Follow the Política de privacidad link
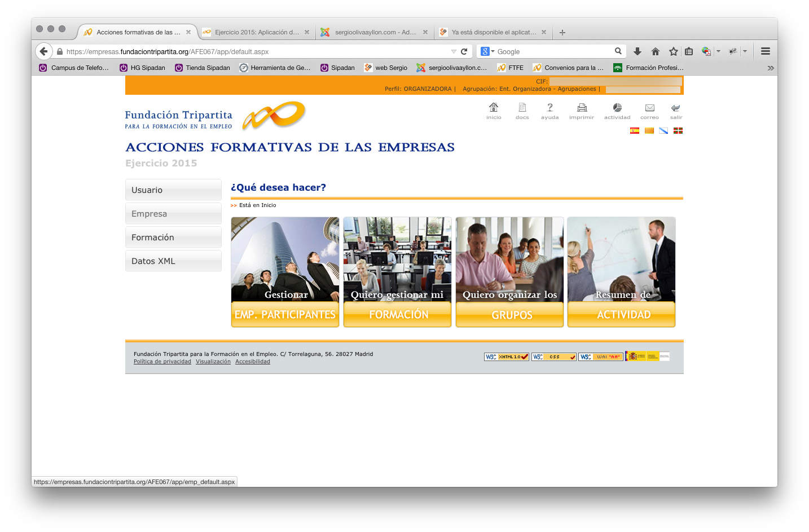Screen dimensions: 809x532 [x=162, y=362]
